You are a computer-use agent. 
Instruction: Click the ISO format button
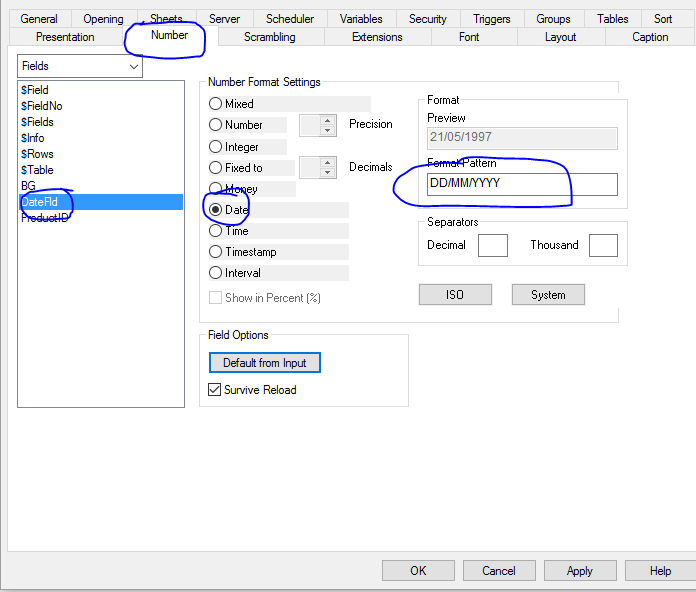(455, 295)
